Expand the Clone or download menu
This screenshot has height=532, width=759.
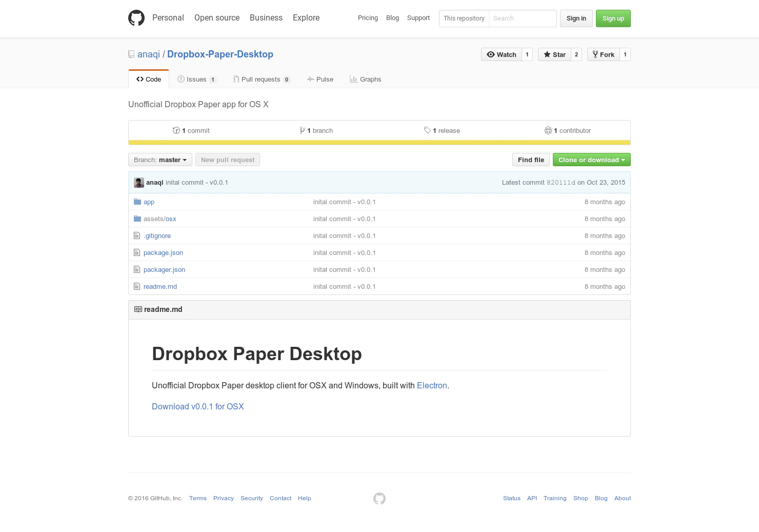[592, 160]
